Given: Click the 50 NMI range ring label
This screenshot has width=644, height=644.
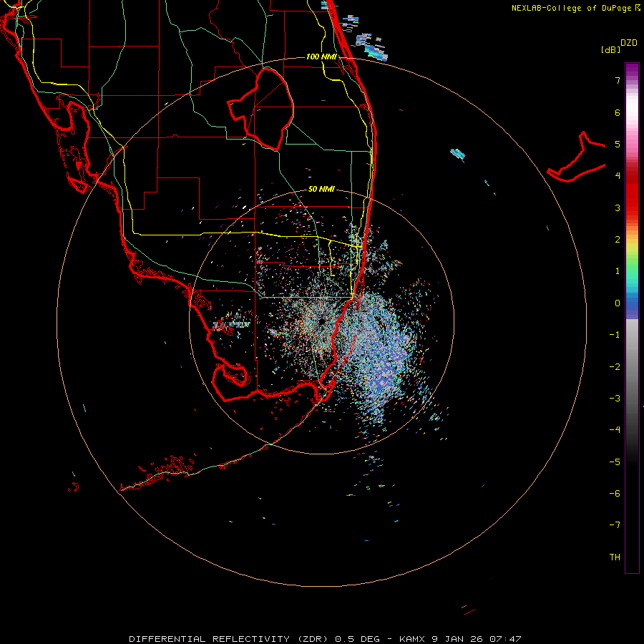Looking at the screenshot, I should (321, 189).
